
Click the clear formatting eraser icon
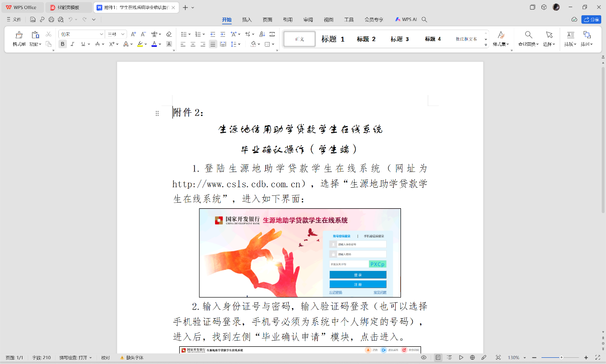click(169, 34)
